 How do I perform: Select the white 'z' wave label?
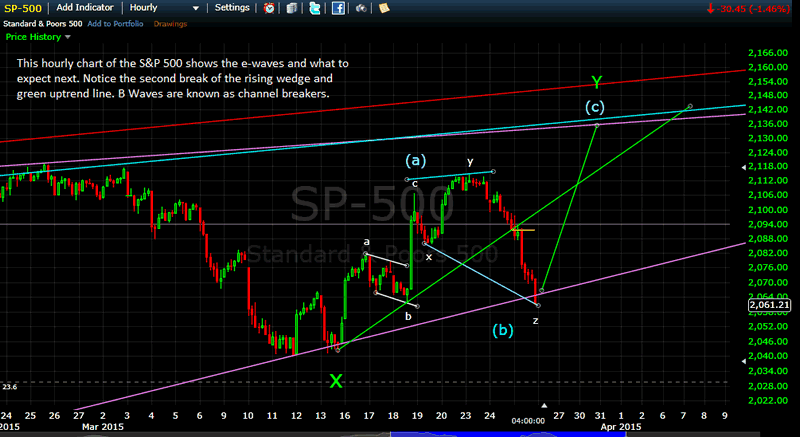pos(535,321)
